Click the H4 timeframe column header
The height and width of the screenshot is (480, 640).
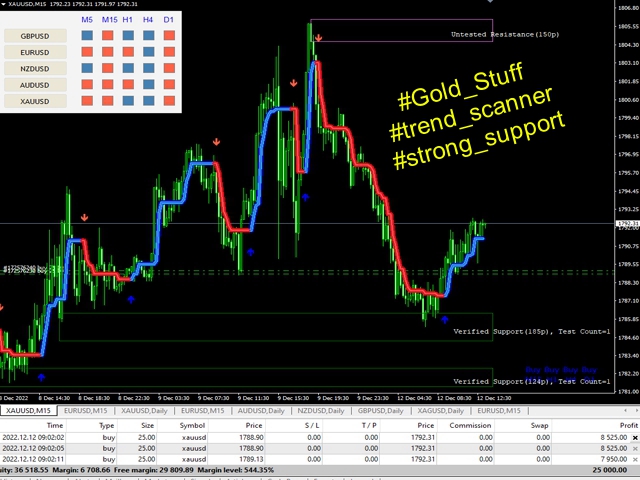[x=148, y=20]
